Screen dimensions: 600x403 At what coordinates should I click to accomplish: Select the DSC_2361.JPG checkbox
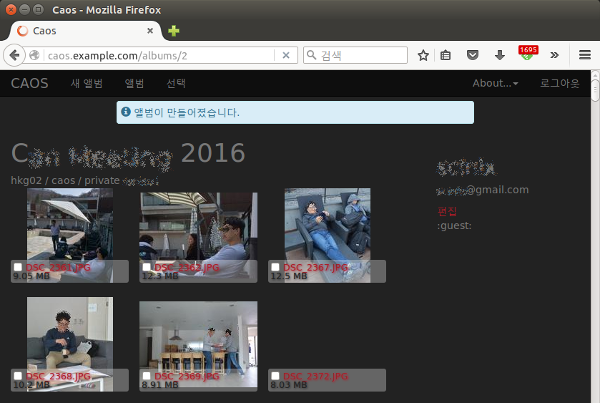[x=19, y=268]
